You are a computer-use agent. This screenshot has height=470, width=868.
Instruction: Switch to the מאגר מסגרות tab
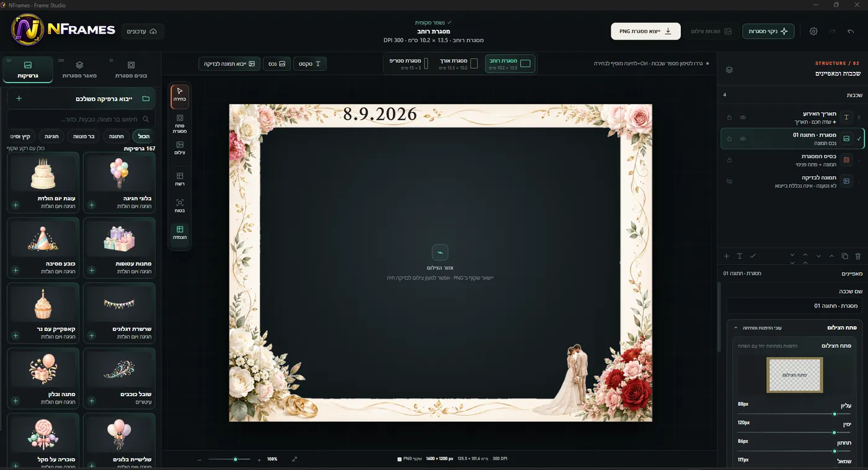click(79, 69)
